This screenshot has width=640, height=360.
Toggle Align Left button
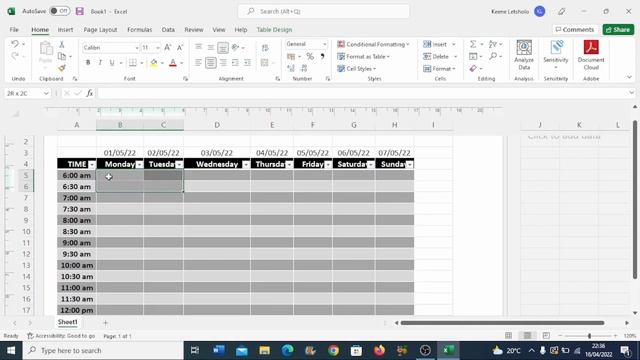coord(198,62)
